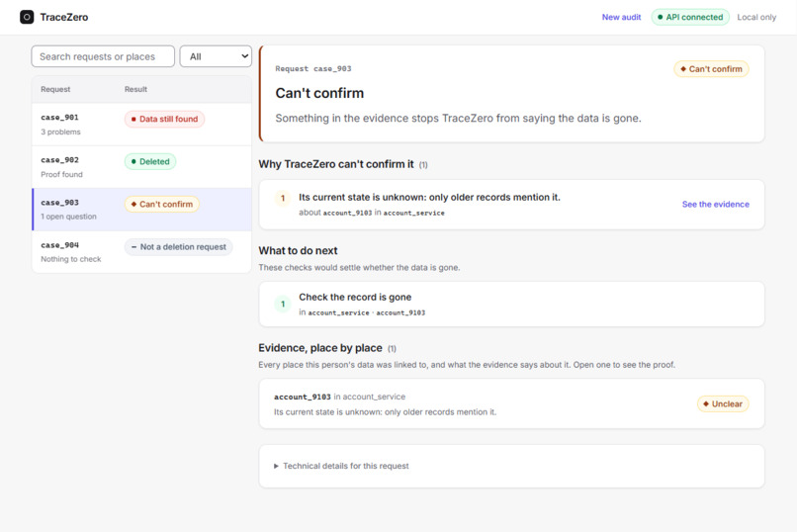
Task: Click the 'Evidence, place by place' heading
Action: coord(320,348)
